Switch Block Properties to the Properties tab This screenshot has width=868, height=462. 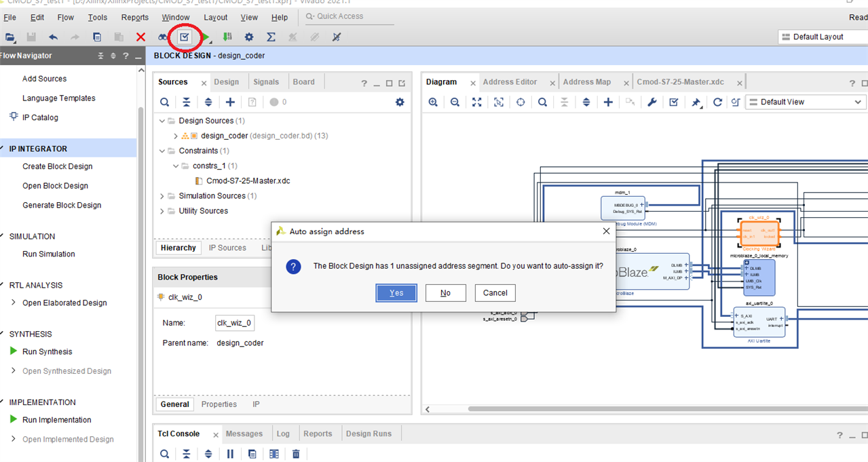pyautogui.click(x=219, y=404)
